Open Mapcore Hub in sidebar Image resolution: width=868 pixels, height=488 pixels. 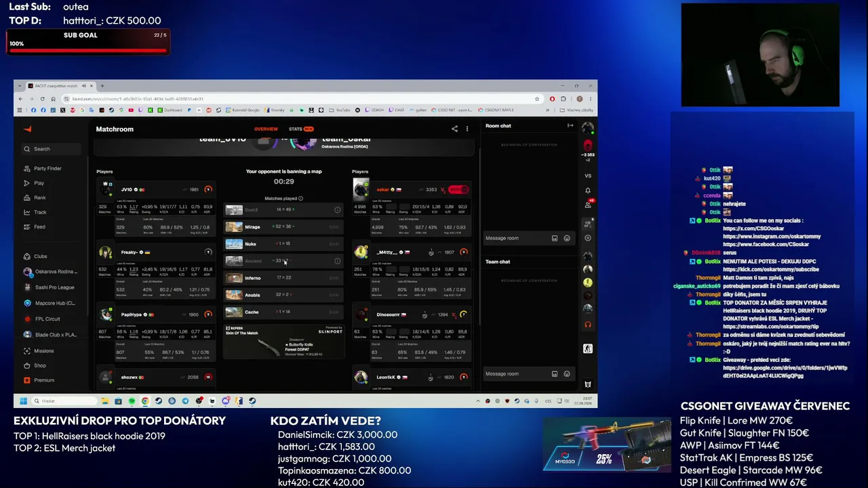click(50, 303)
